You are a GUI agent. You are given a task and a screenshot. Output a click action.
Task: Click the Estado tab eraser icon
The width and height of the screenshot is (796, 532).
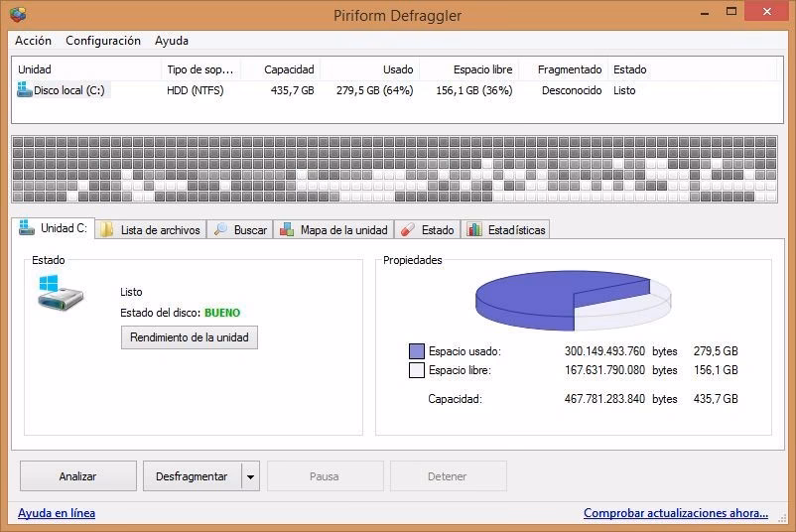(407, 229)
